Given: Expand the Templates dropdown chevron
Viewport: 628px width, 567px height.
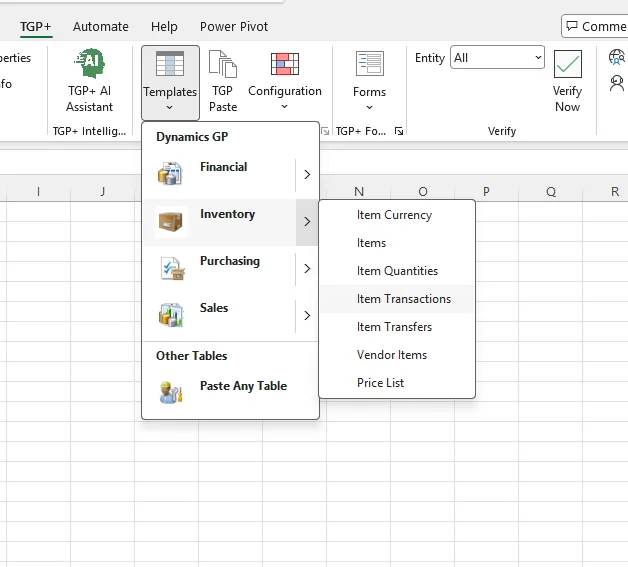Looking at the screenshot, I should point(169,107).
